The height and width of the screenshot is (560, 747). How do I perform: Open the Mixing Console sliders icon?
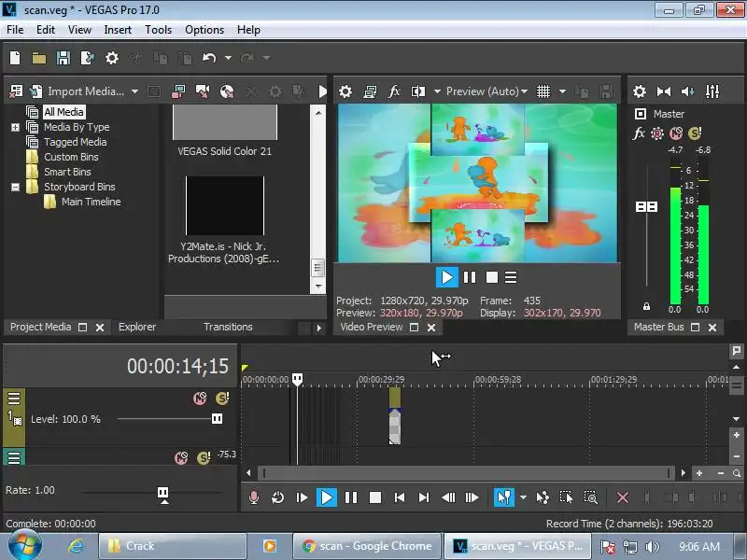[x=712, y=91]
